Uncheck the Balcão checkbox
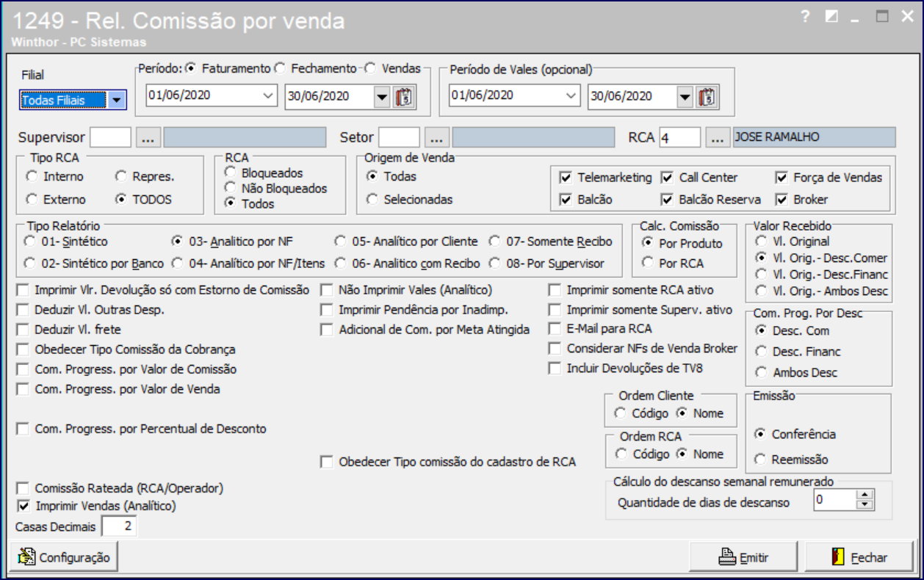 [x=566, y=200]
